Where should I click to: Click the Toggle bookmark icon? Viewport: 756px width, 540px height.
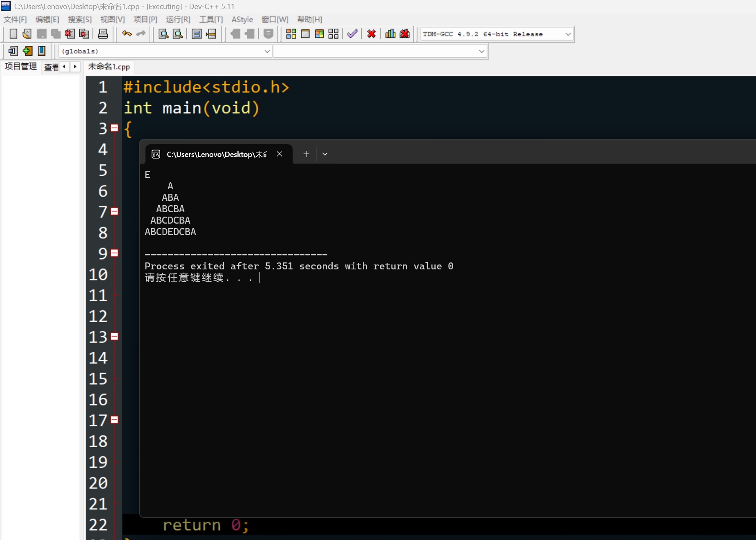pyautogui.click(x=27, y=51)
